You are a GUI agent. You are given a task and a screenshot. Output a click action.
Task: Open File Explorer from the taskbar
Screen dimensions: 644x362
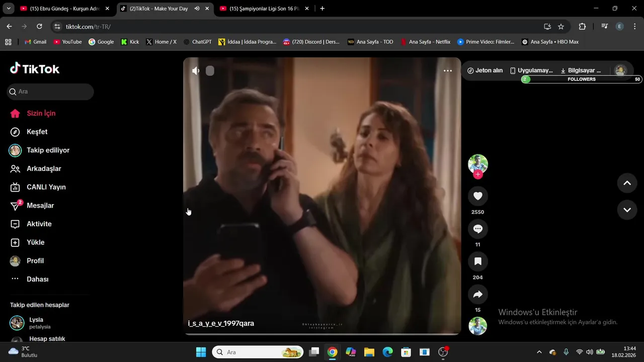pyautogui.click(x=369, y=352)
